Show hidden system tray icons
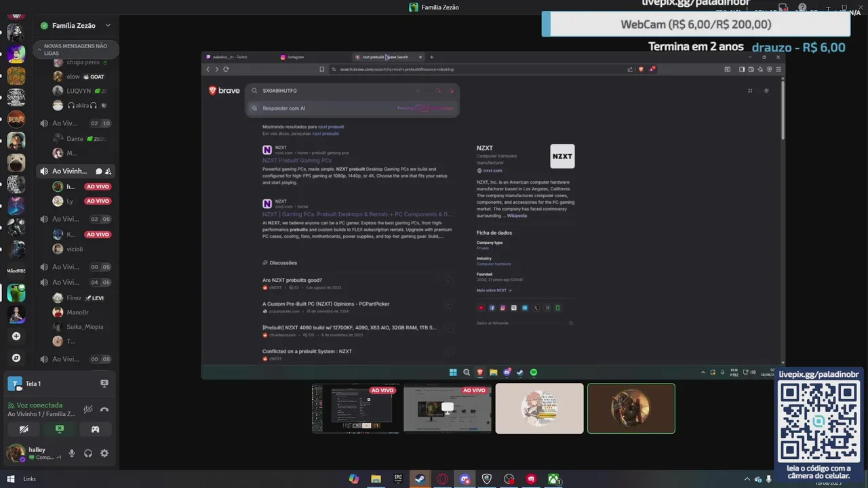The image size is (868, 488). 747,479
